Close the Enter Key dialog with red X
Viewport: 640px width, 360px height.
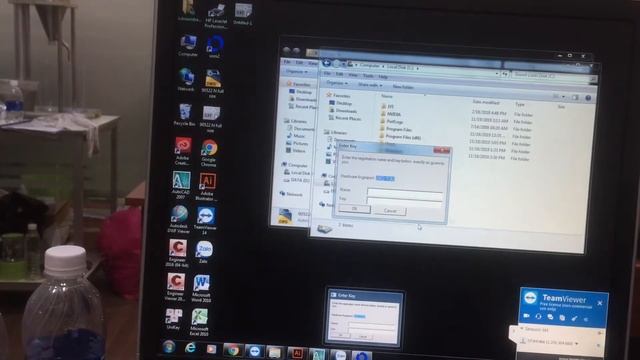[442, 150]
